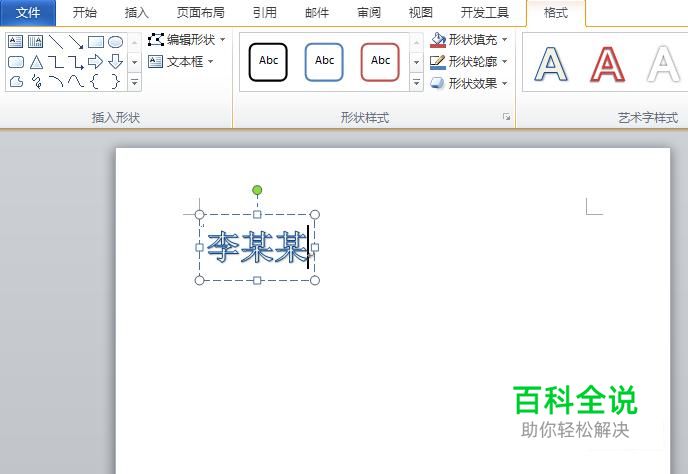Screen dimensions: 688x474
Task: Click the top-right sizing handle of the text box
Action: coord(315,214)
